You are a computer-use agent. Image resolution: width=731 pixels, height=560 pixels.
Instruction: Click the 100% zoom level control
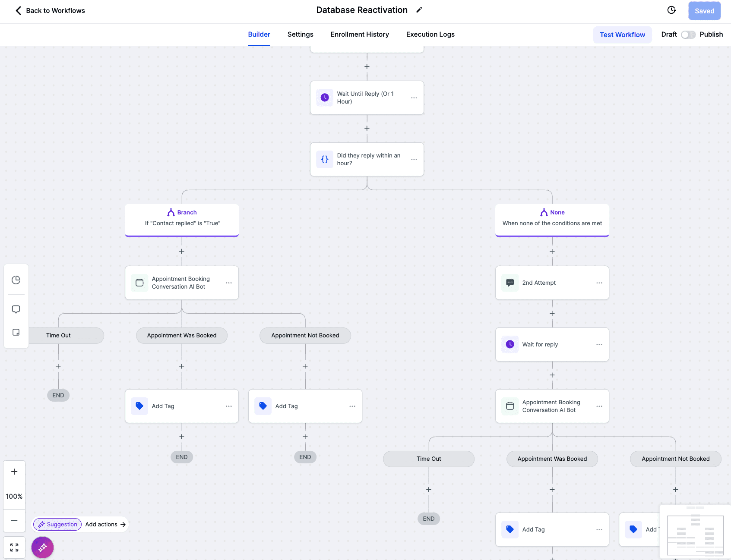14,496
